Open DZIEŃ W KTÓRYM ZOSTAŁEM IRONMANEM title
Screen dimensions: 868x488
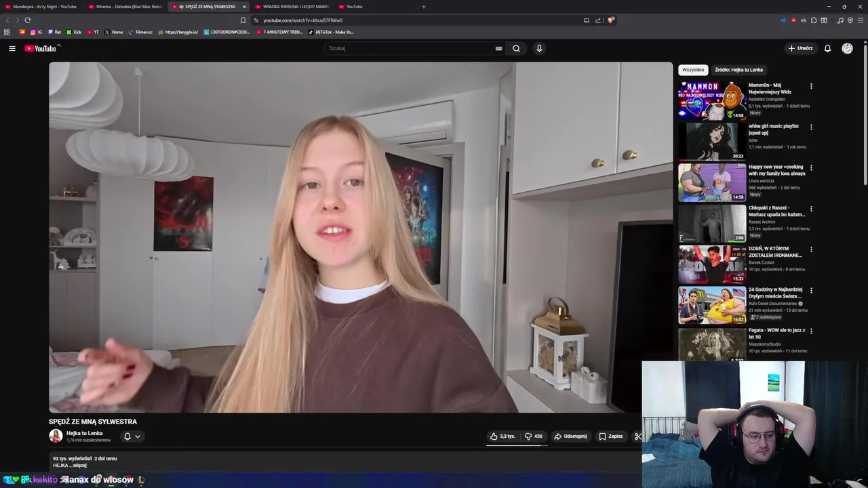tap(775, 252)
